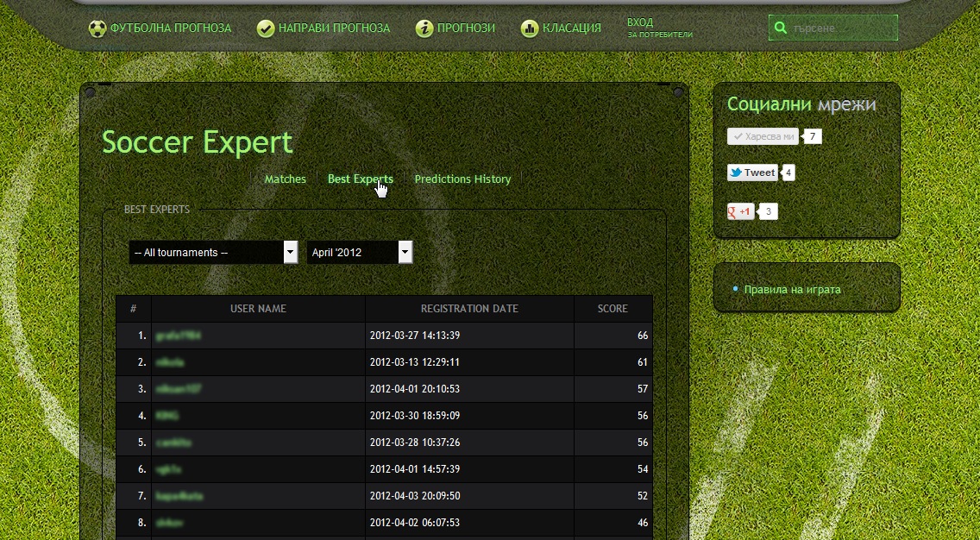Open the first ranked user's profile link
980x540 pixels.
click(179, 336)
